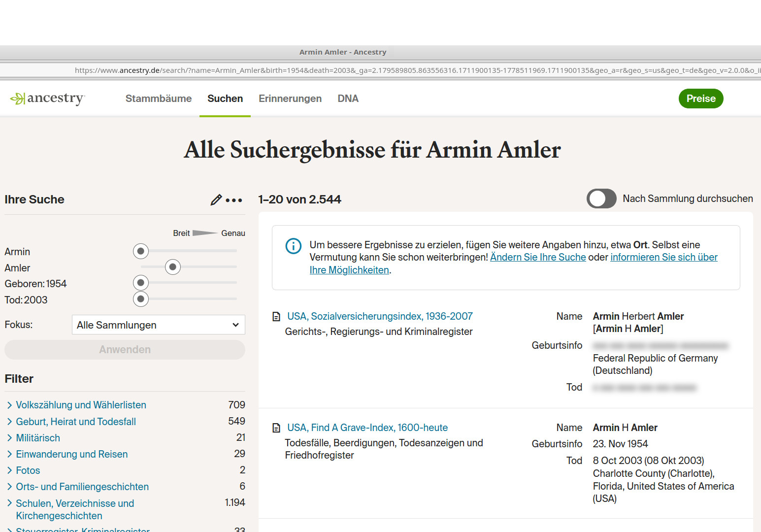The width and height of the screenshot is (761, 532).
Task: Edit search with the pencil icon
Action: pyautogui.click(x=216, y=199)
